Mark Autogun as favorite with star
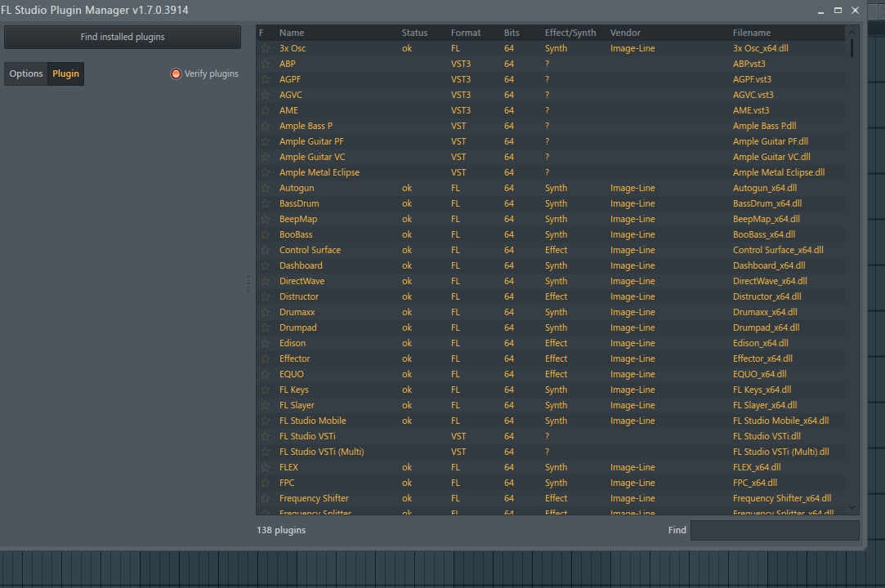Viewport: 885px width, 588px height. click(x=265, y=188)
